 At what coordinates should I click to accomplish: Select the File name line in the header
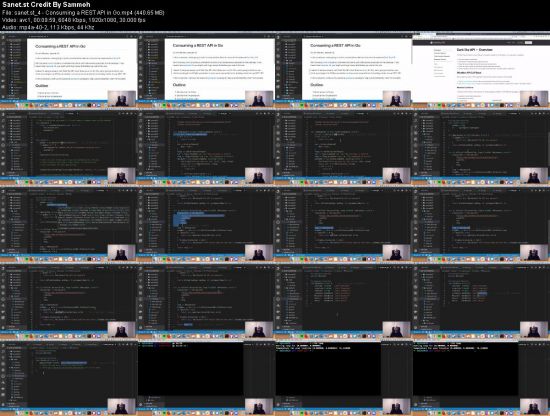[83, 13]
